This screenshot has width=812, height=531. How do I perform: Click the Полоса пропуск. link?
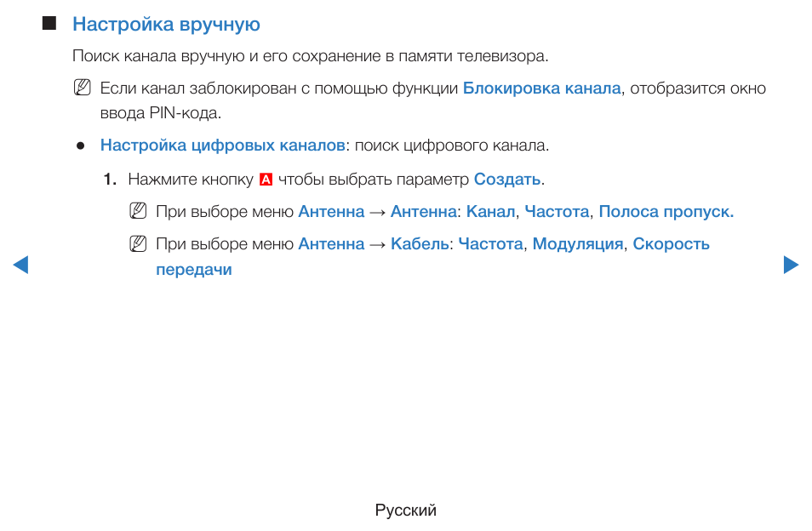(666, 212)
